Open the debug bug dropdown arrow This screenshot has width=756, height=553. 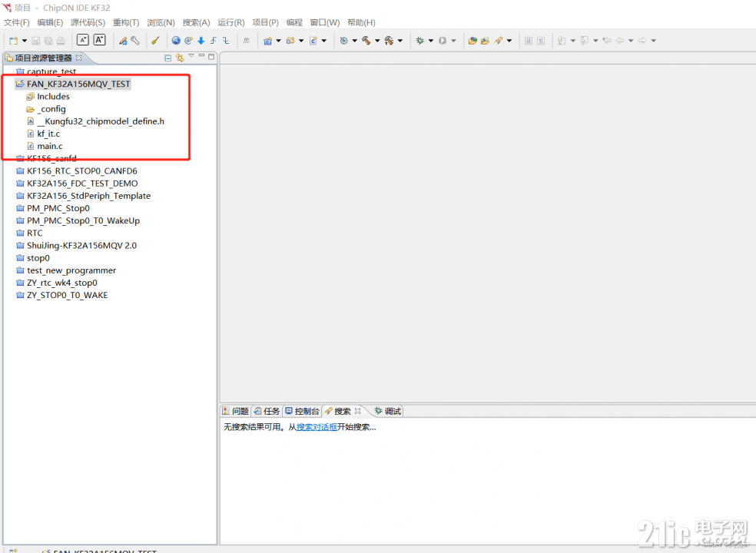pyautogui.click(x=430, y=41)
